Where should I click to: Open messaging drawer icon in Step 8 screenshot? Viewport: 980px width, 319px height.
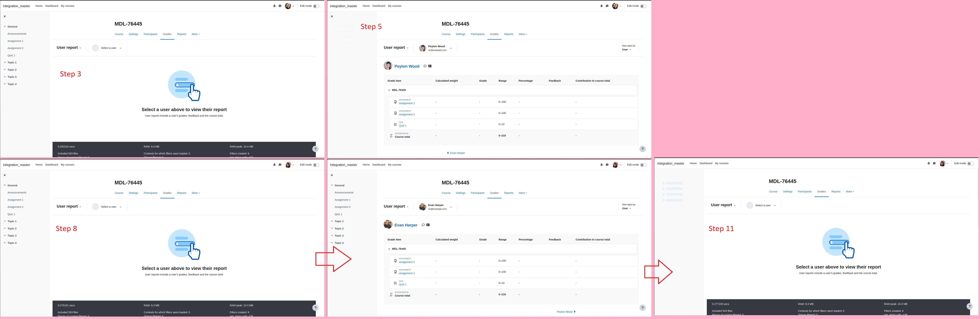(x=280, y=165)
